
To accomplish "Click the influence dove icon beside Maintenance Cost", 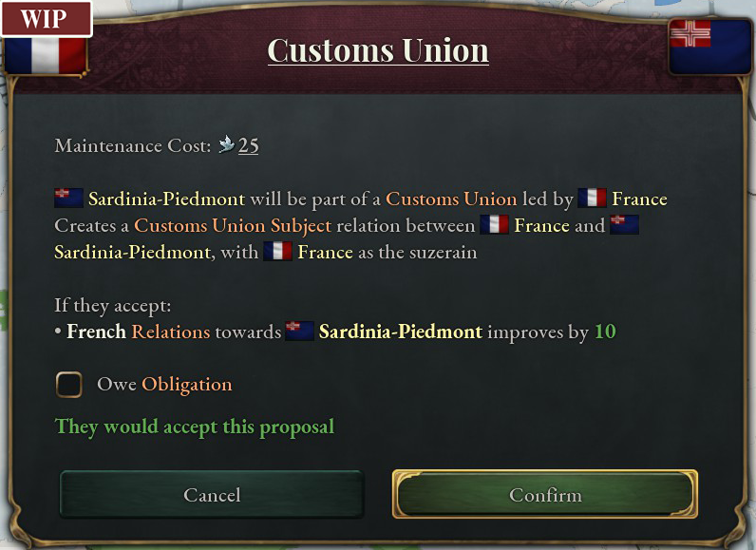I will [226, 145].
